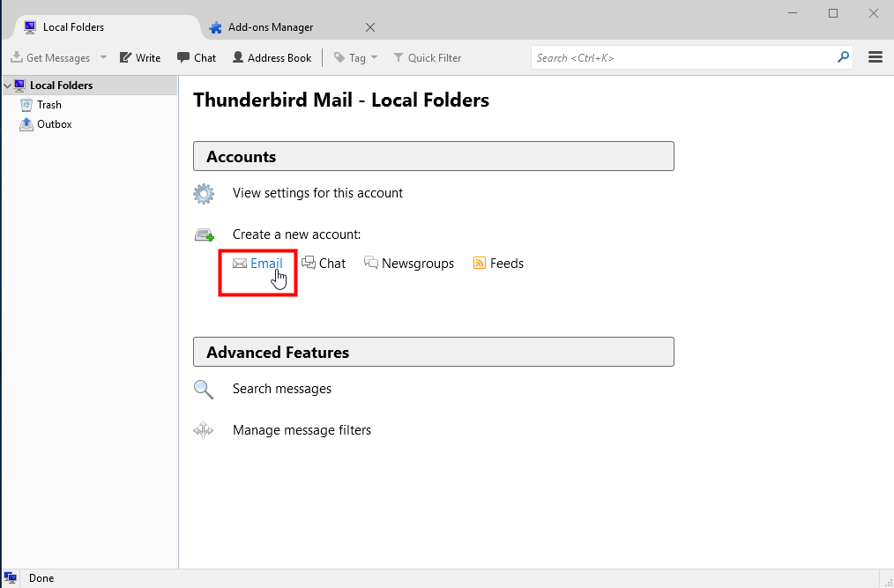This screenshot has width=894, height=588.
Task: Click the Get Messages download icon
Action: click(17, 57)
